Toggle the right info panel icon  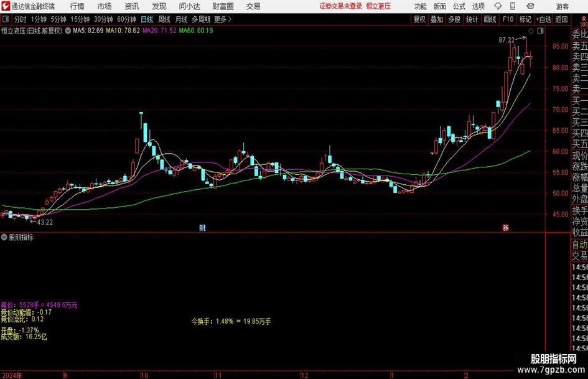click(540, 30)
